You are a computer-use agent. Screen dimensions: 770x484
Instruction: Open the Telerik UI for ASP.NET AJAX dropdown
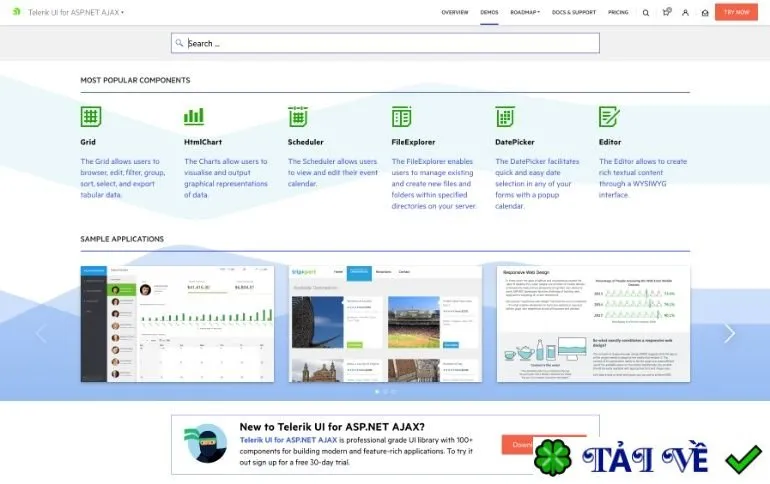coord(76,12)
